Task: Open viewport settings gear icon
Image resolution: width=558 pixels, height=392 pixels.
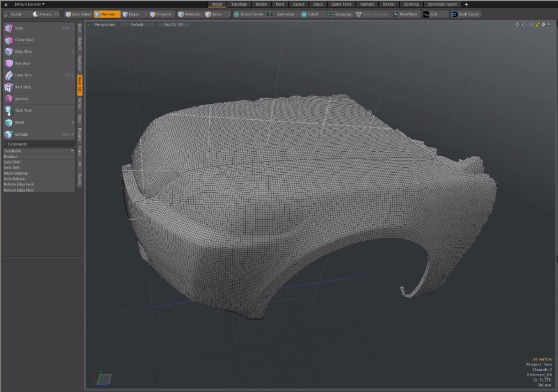Action: tap(544, 25)
